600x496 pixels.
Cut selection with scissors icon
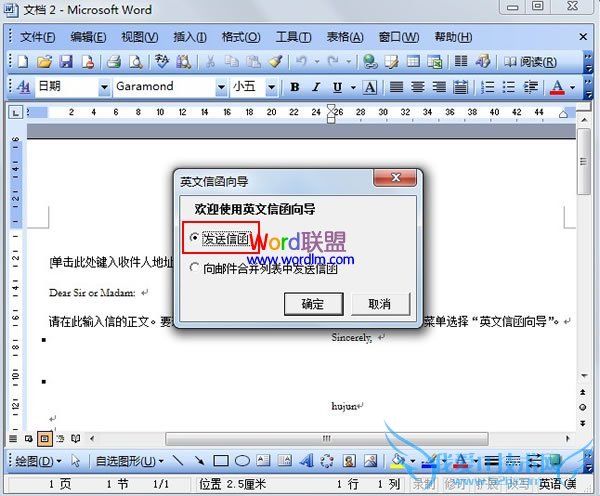[210, 62]
